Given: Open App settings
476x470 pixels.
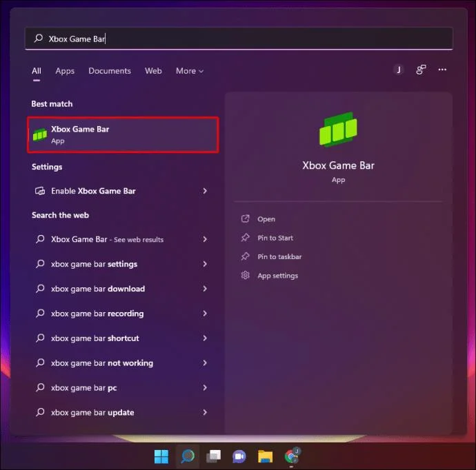Looking at the screenshot, I should 278,276.
